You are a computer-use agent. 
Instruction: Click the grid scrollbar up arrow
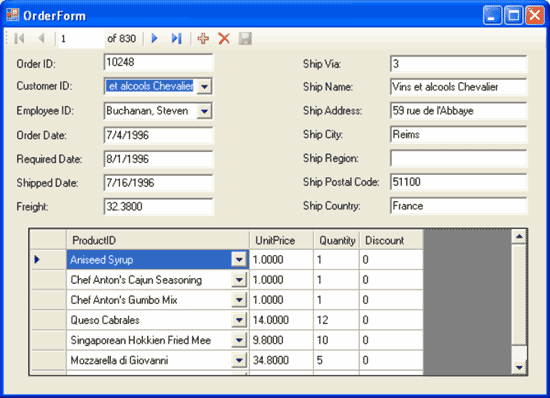(519, 237)
